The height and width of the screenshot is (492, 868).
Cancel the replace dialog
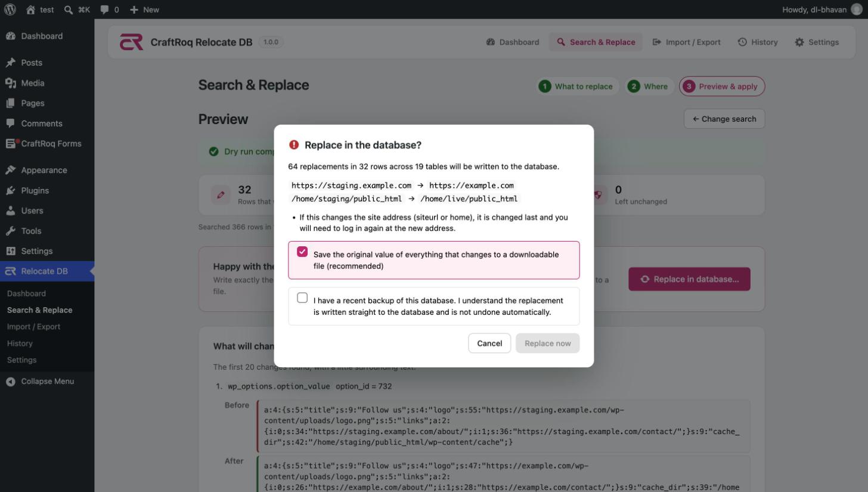489,343
